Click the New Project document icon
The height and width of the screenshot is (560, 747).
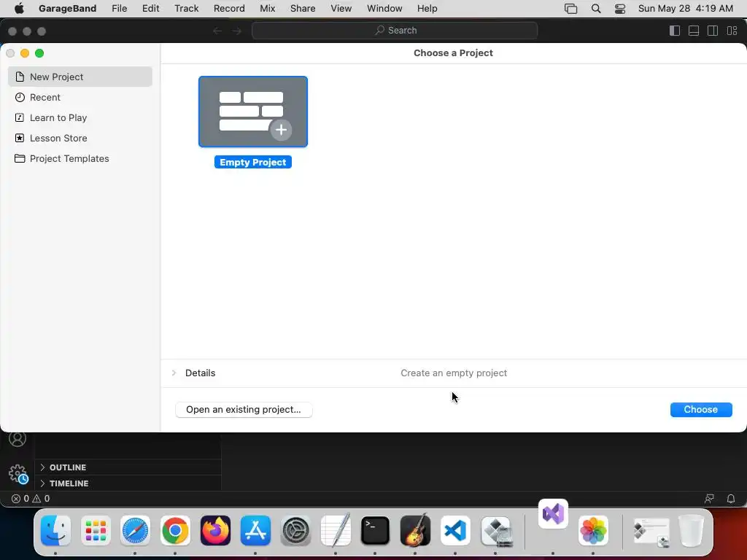tap(20, 77)
